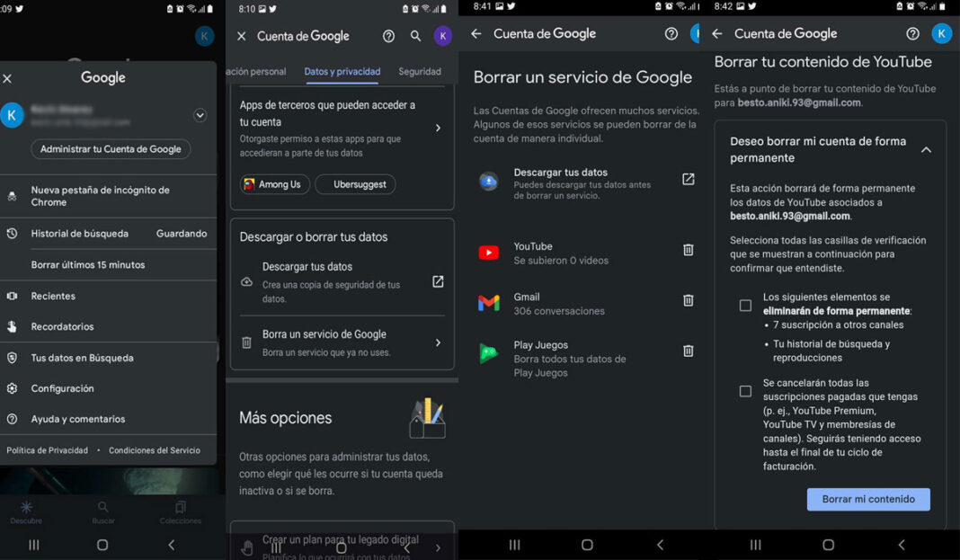Image resolution: width=960 pixels, height=560 pixels.
Task: Select Borrar últimos 15 minutos
Action: tap(88, 264)
